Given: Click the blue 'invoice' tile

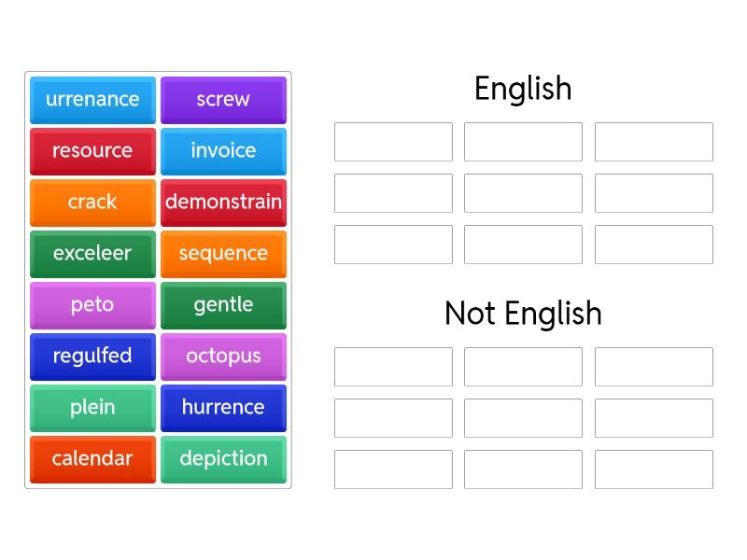Looking at the screenshot, I should tap(223, 151).
